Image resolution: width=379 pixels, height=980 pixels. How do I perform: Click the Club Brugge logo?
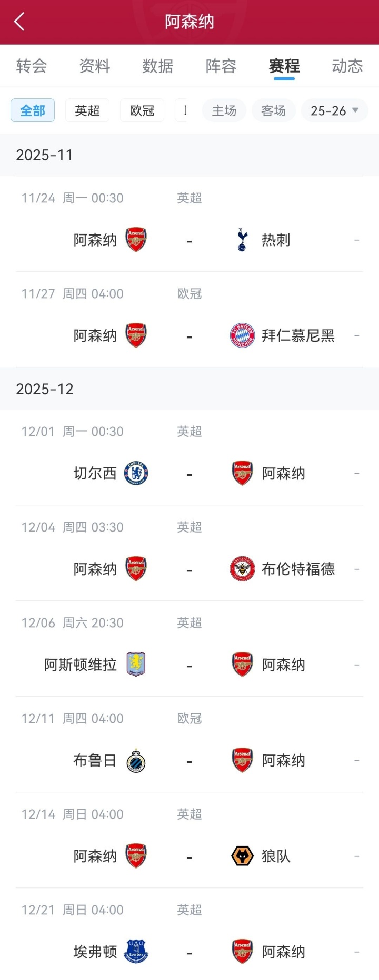[136, 760]
